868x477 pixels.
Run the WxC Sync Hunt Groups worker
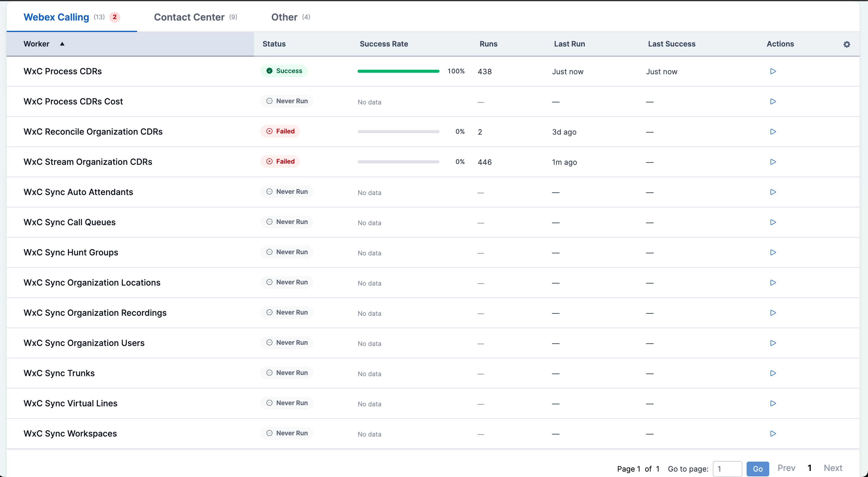pos(773,252)
